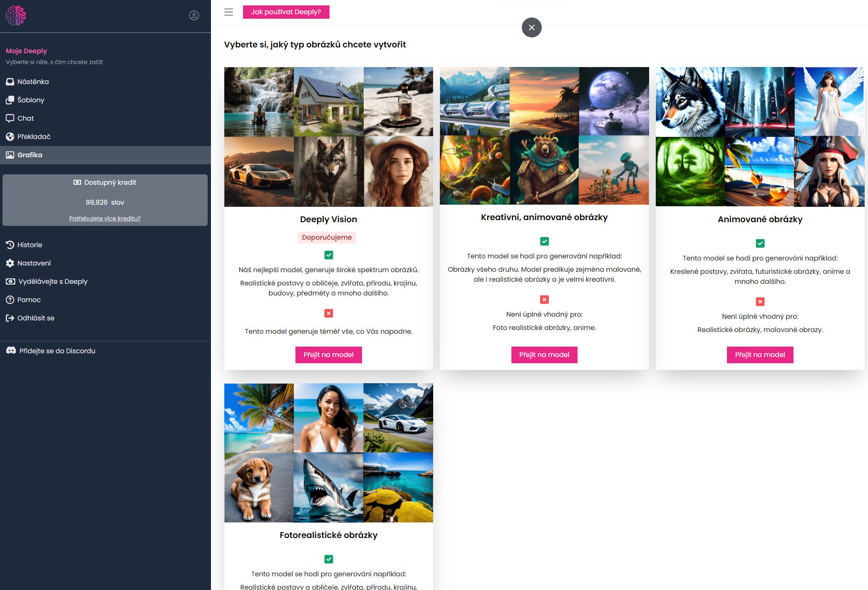The height and width of the screenshot is (590, 868).
Task: Click the puppy thumbnail
Action: [x=259, y=488]
